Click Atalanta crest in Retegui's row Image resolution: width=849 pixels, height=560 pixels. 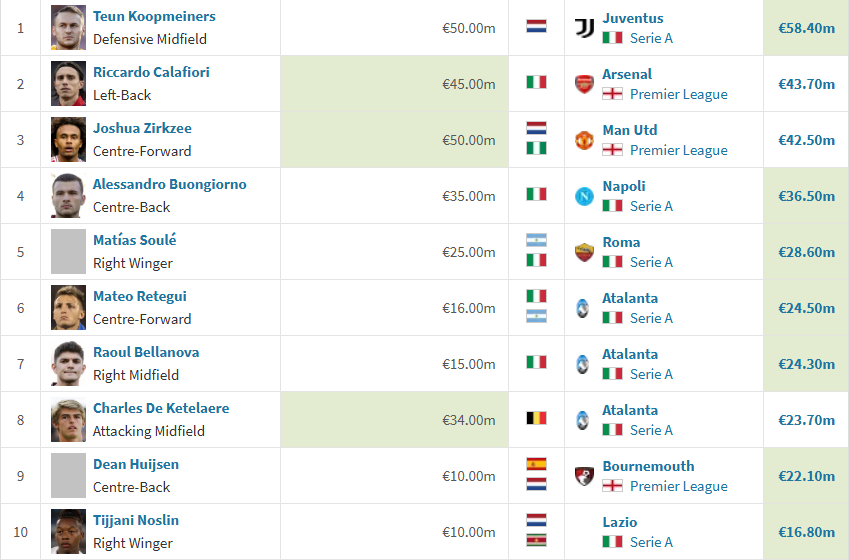[x=583, y=308]
